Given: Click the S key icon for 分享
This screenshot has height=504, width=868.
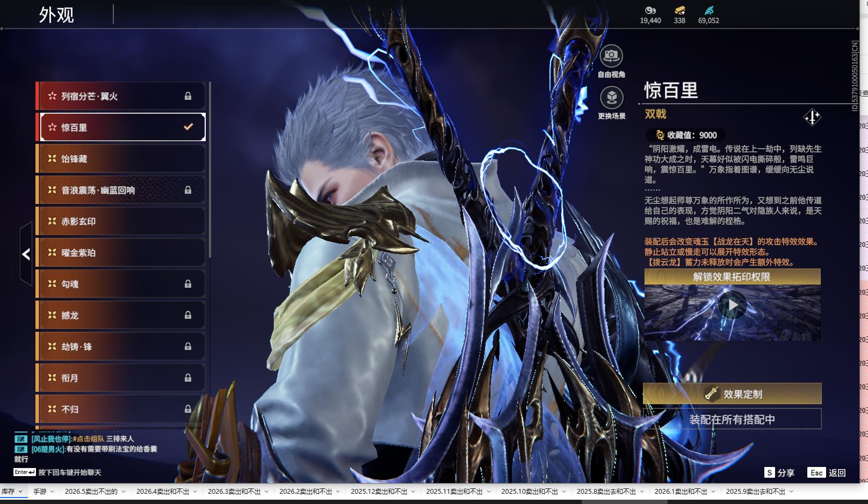Looking at the screenshot, I should point(770,472).
